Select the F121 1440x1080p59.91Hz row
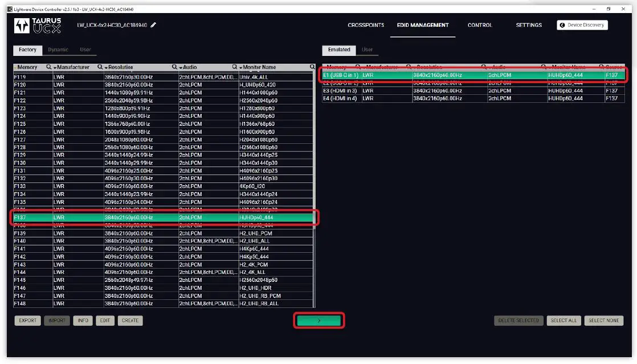This screenshot has height=364, width=637. 164,93
